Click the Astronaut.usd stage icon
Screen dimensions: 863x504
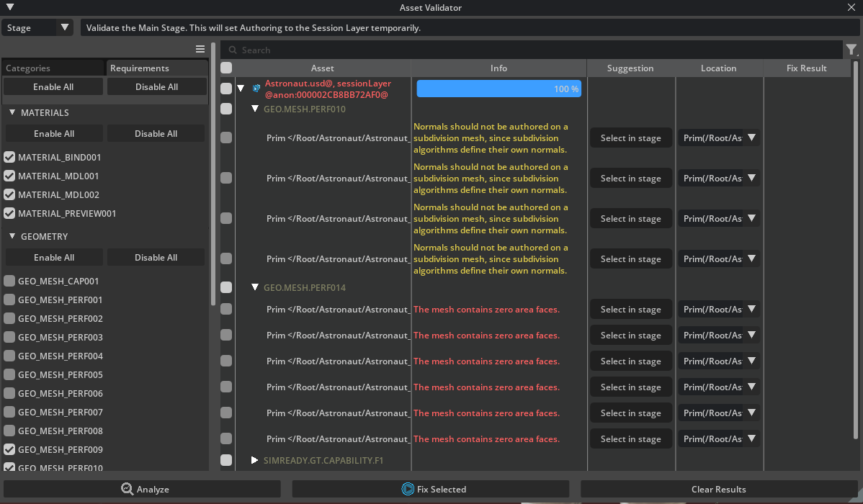click(x=256, y=88)
